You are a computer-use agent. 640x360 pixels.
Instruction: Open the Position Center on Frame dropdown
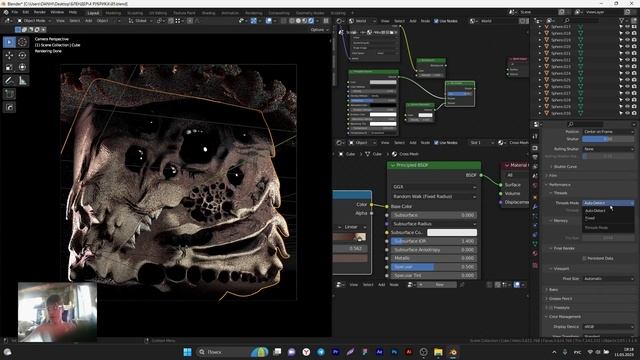(608, 131)
